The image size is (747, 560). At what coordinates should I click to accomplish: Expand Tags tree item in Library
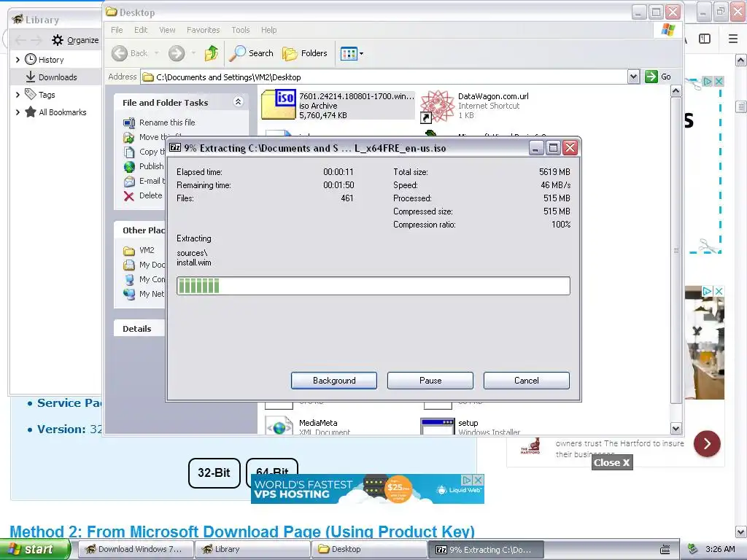coord(18,95)
